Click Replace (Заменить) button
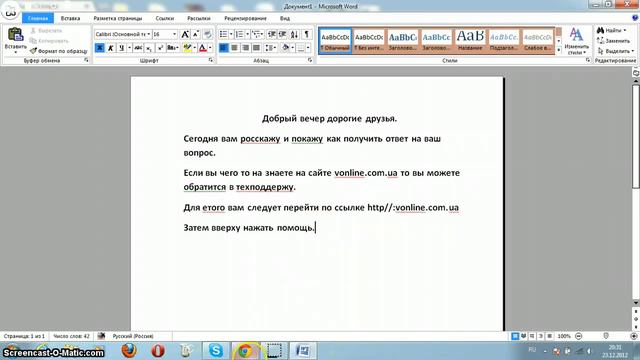This screenshot has width=640, height=360. tap(613, 41)
